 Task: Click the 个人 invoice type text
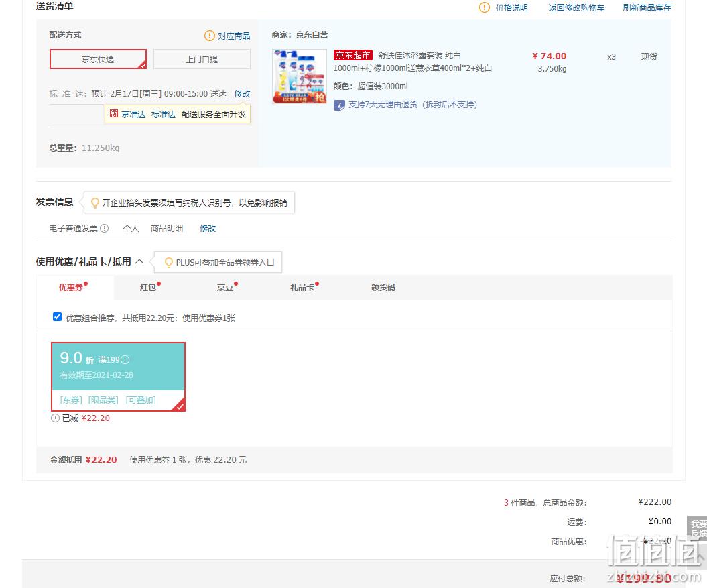tap(131, 229)
